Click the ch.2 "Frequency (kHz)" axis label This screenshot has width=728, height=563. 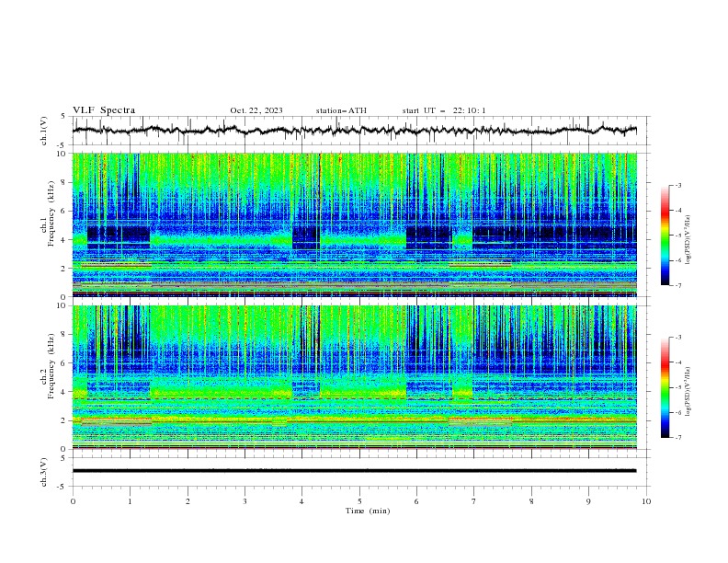pyautogui.click(x=51, y=366)
